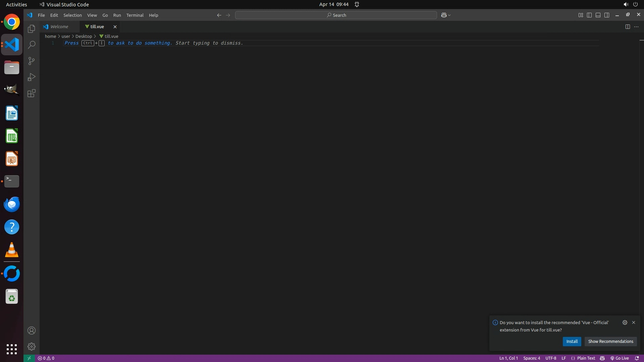This screenshot has width=644, height=362.
Task: Open the Copilot chat dropdown arrow
Action: coord(449,15)
